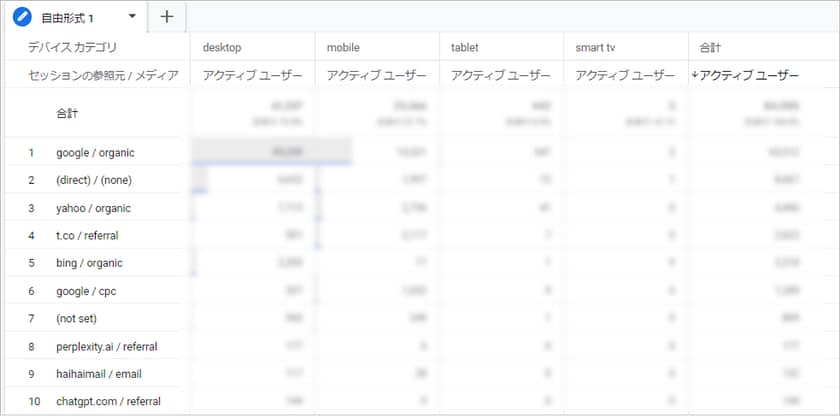This screenshot has width=840, height=416.
Task: Select the google / organic row
Action: 95,153
